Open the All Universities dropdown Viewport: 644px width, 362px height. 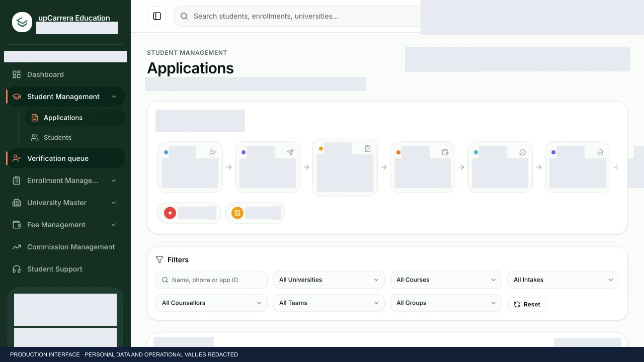coord(329,280)
